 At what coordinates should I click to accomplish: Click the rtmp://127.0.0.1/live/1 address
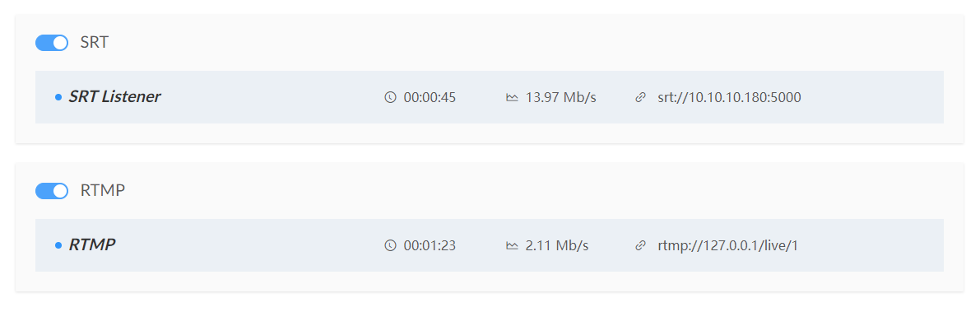pos(727,245)
